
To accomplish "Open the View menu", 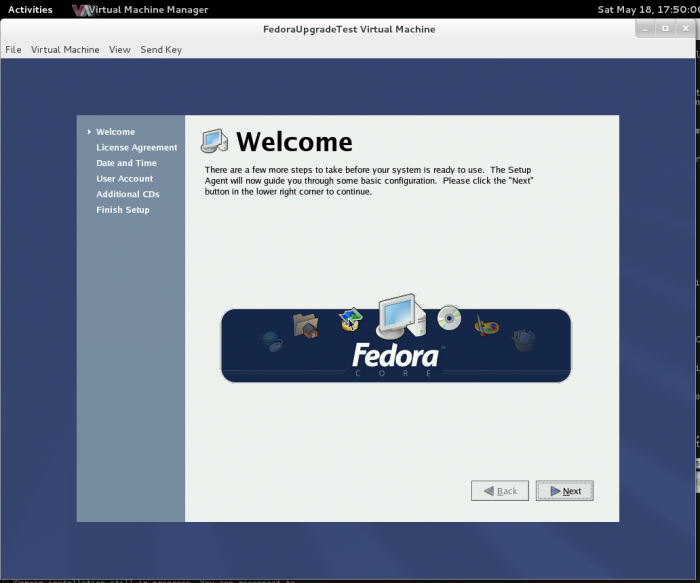I will [x=120, y=50].
